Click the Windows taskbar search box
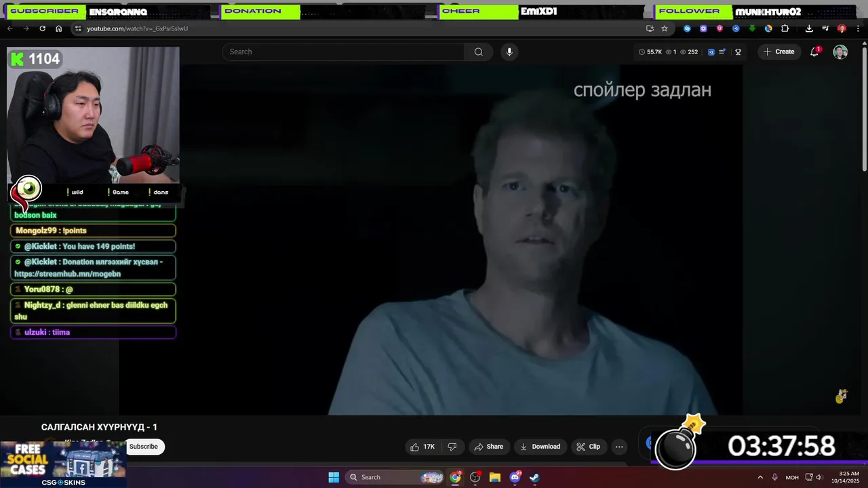This screenshot has width=868, height=488. pos(396,477)
